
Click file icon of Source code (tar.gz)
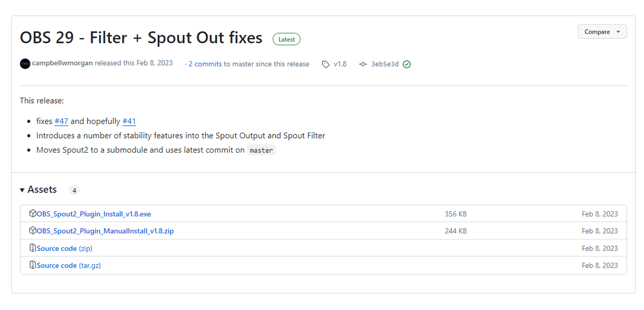[x=32, y=265]
